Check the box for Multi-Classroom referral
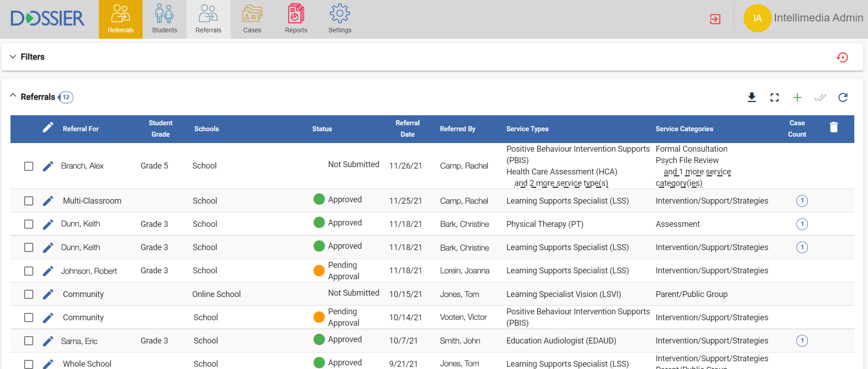 (x=29, y=201)
